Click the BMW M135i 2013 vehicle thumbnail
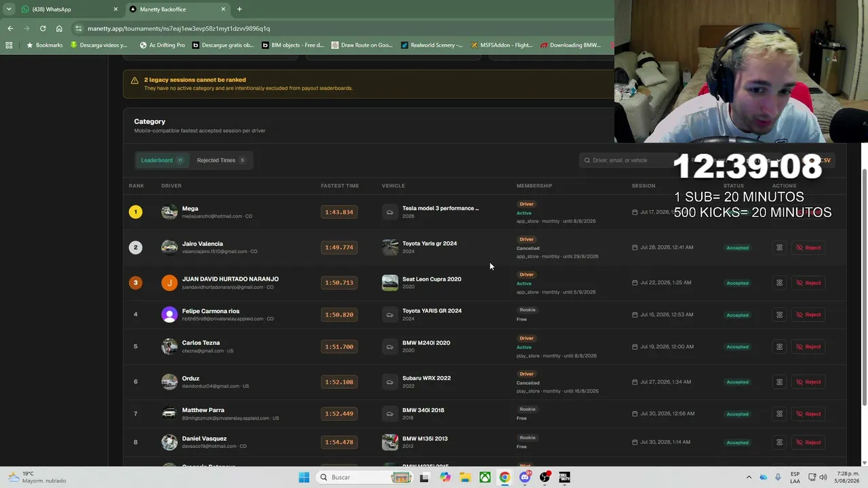 [x=390, y=442]
